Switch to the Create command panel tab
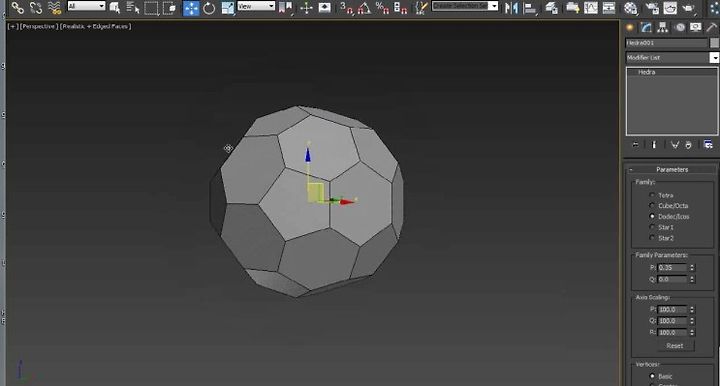Image resolution: width=720 pixels, height=386 pixels. point(630,28)
